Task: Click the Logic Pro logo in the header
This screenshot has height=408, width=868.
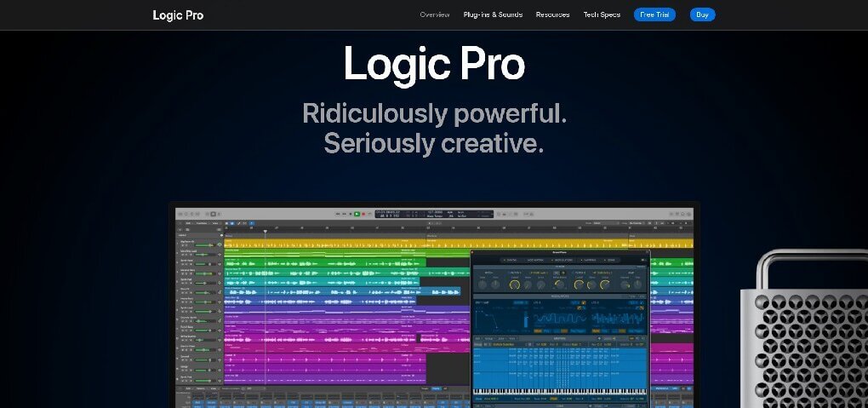Action: (178, 14)
